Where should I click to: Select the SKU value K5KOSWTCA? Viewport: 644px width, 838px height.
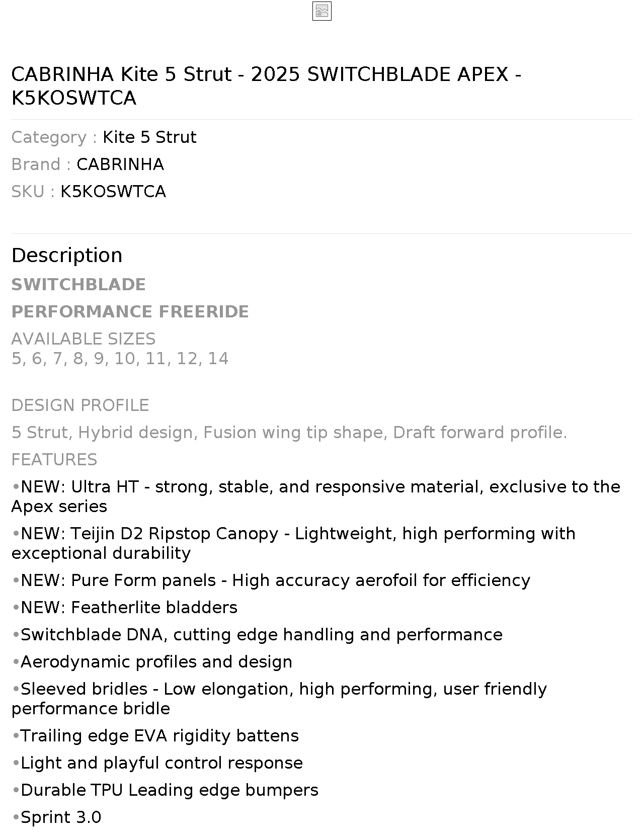pos(113,192)
